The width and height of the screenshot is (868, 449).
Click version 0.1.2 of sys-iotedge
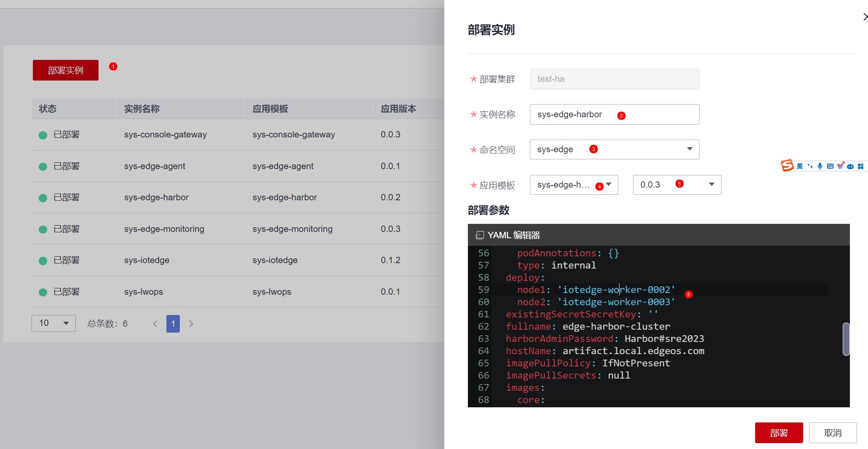tap(391, 260)
